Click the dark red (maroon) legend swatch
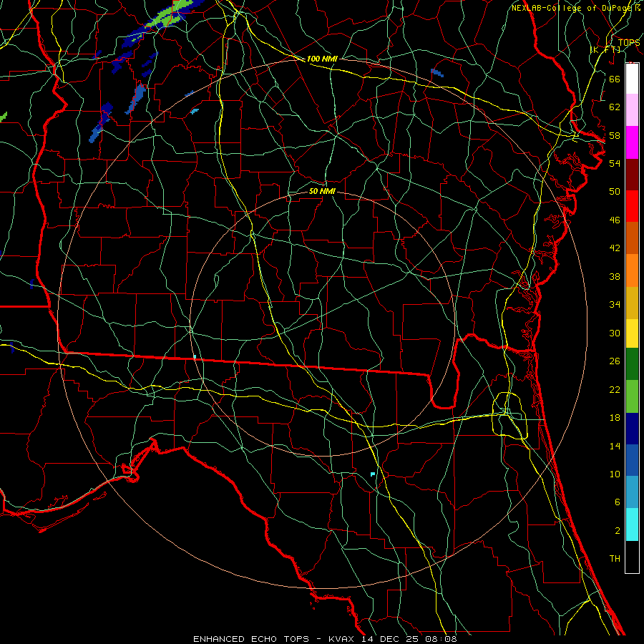Viewport: 644px width, 644px height. 632,175
